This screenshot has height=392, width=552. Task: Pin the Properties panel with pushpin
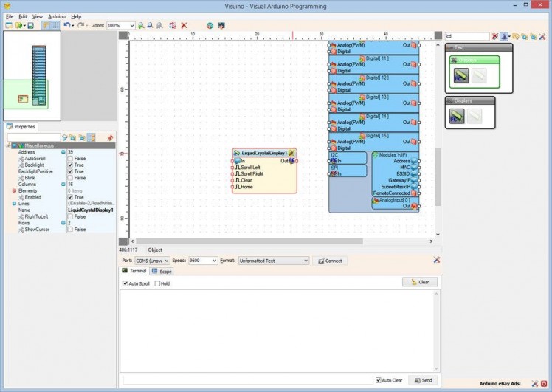click(110, 137)
